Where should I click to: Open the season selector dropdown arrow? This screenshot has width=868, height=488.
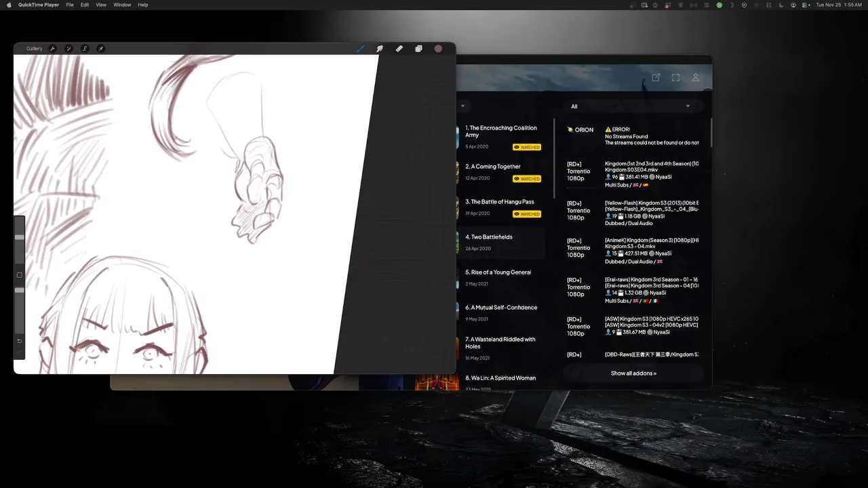[x=463, y=106]
